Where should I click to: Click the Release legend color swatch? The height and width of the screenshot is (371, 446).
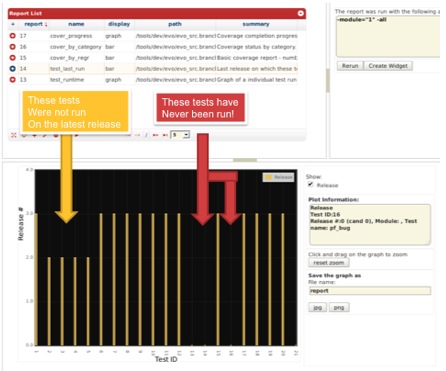[x=268, y=177]
